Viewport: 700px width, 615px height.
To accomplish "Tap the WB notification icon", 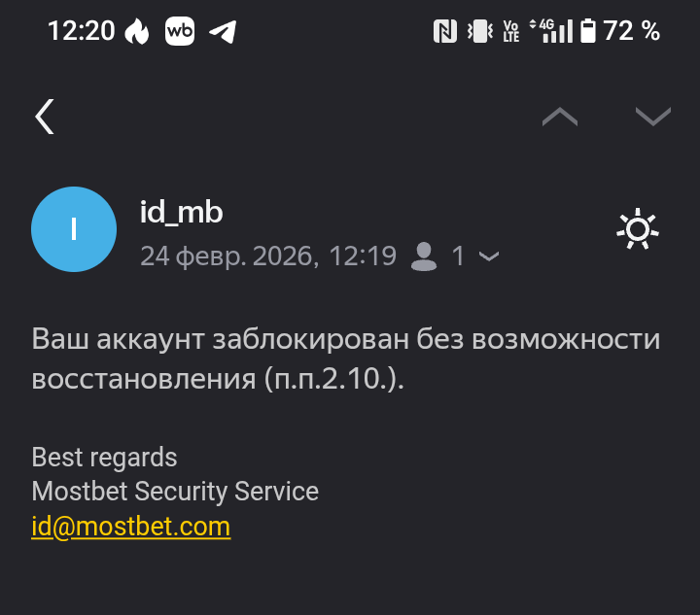I will point(181,32).
